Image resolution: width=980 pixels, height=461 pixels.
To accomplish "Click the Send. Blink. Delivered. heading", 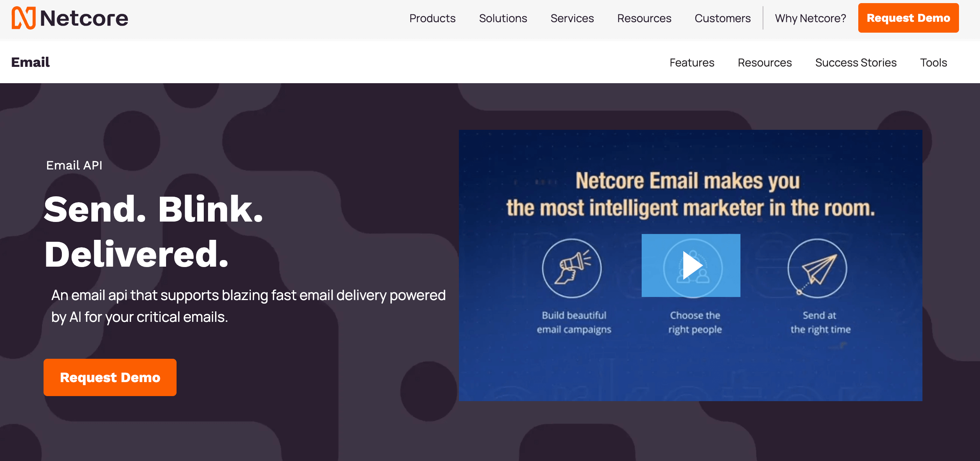I will (154, 231).
